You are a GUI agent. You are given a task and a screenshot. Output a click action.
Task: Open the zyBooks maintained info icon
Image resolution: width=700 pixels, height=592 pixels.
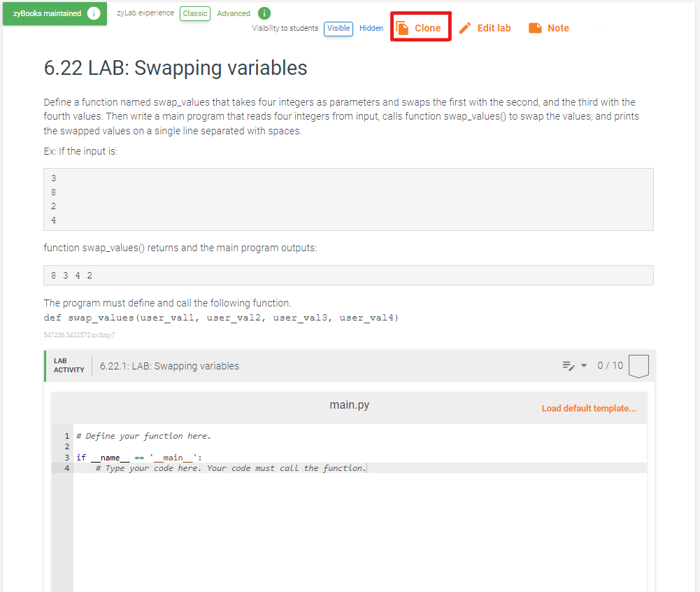pos(94,13)
